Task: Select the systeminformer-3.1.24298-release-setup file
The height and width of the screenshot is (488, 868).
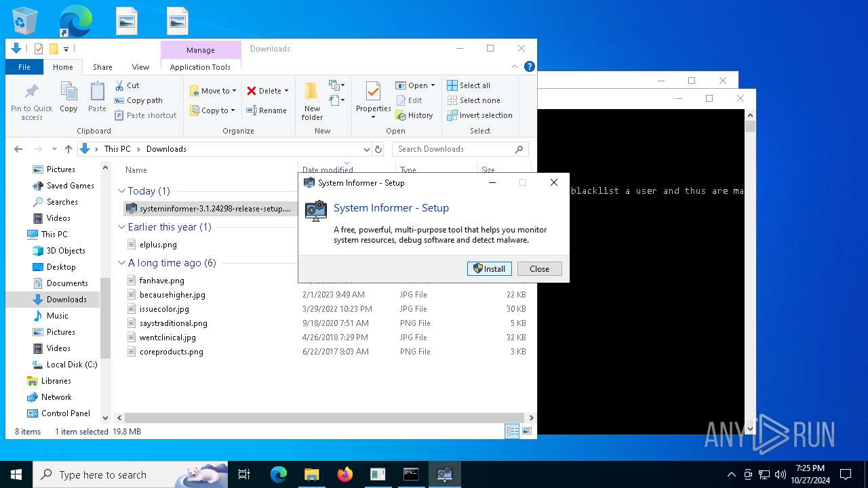Action: tap(209, 208)
